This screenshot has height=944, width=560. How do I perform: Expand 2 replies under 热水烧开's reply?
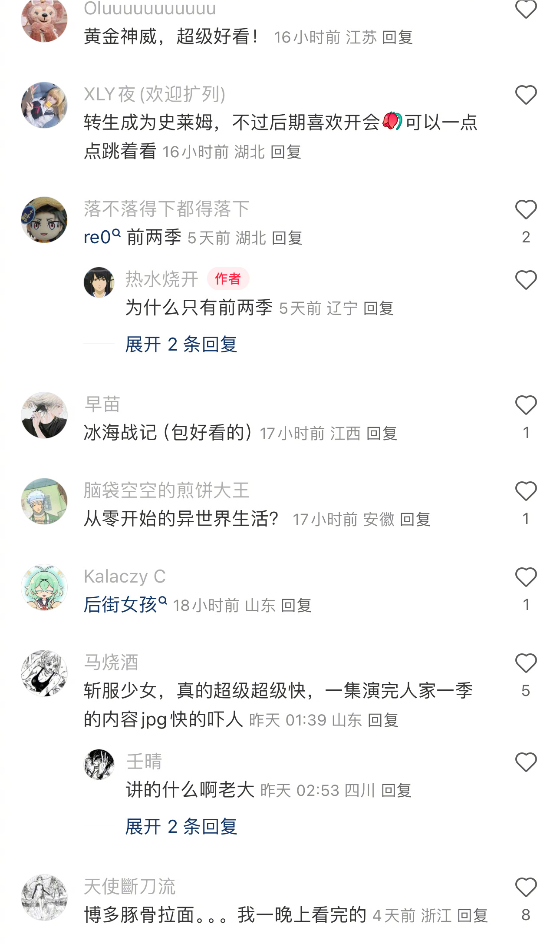tap(181, 344)
